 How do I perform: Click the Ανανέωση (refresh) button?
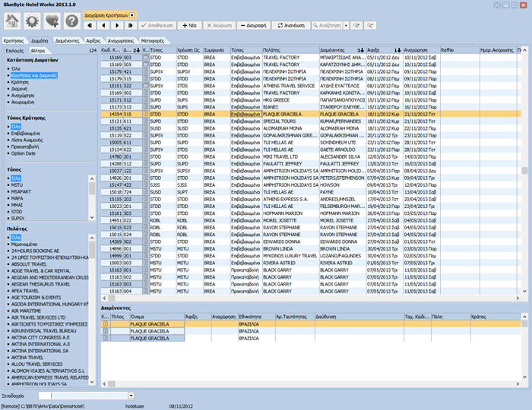pos(291,25)
